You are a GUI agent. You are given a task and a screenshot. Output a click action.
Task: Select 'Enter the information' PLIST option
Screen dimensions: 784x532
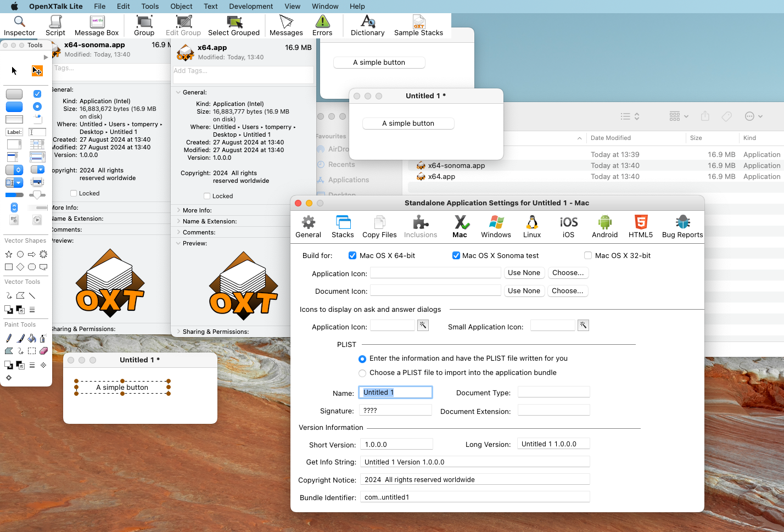tap(362, 359)
